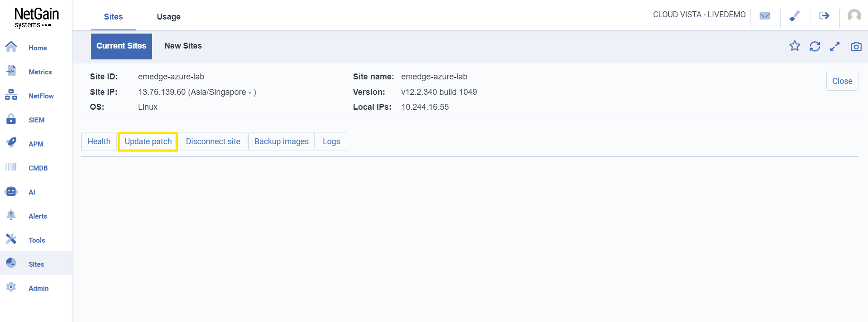Go to SIEM in sidebar
Image resolution: width=868 pixels, height=322 pixels.
coord(37,120)
